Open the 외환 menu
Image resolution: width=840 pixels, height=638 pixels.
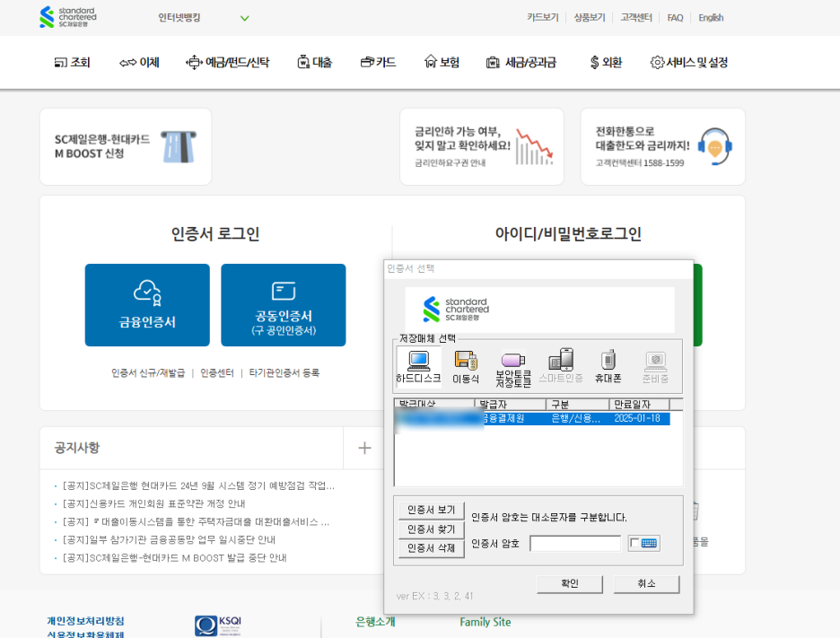606,63
